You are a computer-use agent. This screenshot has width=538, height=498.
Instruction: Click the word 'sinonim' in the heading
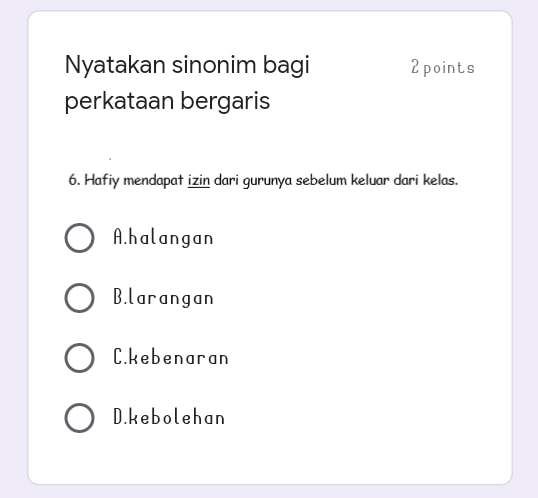(214, 65)
